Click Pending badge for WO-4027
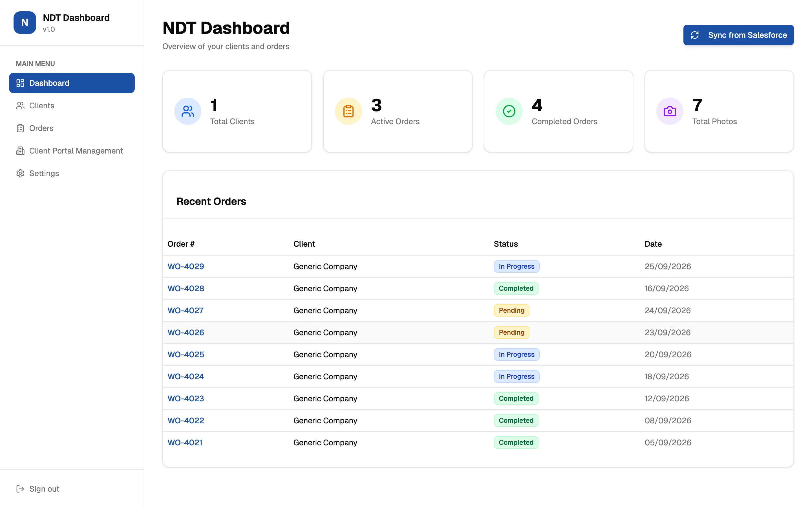Screen dimensions: 812x508 point(511,310)
